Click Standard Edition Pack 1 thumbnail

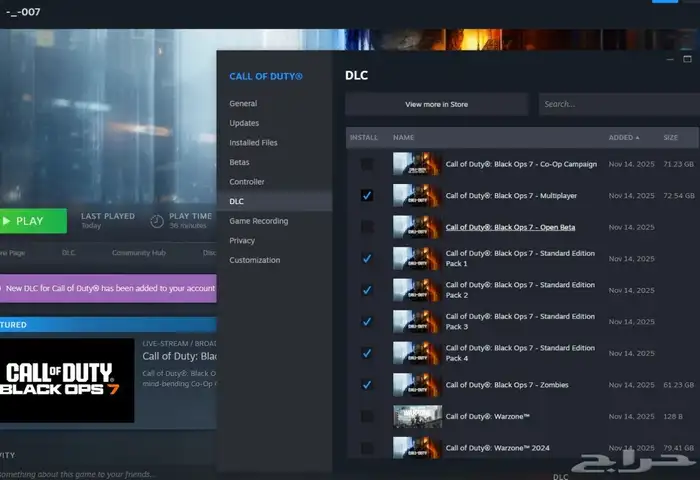tap(417, 259)
